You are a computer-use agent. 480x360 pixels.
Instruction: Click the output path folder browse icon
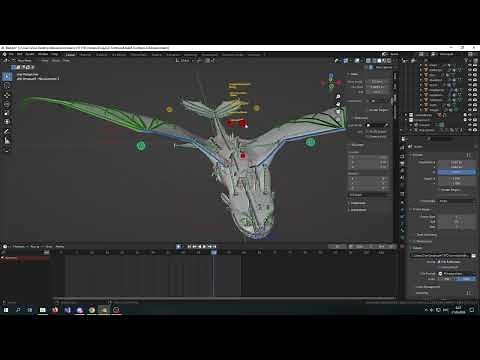point(473,256)
